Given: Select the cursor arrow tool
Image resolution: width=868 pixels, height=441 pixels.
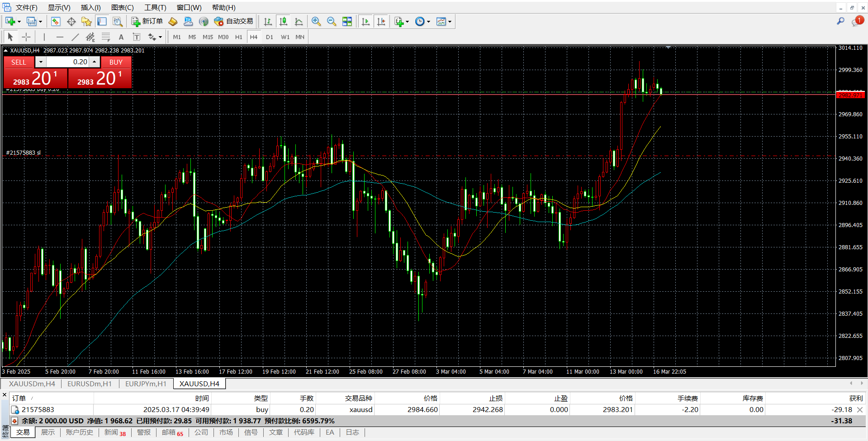Looking at the screenshot, I should pos(10,37).
